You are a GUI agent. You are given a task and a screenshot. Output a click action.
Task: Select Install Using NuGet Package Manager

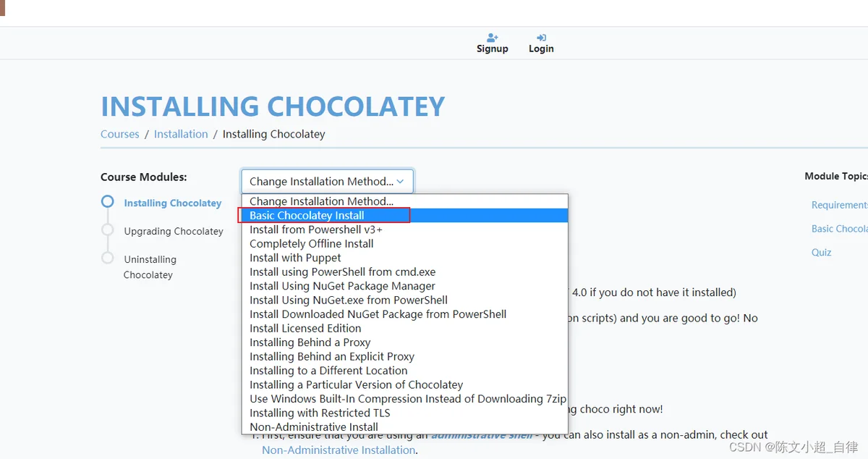pyautogui.click(x=405, y=286)
